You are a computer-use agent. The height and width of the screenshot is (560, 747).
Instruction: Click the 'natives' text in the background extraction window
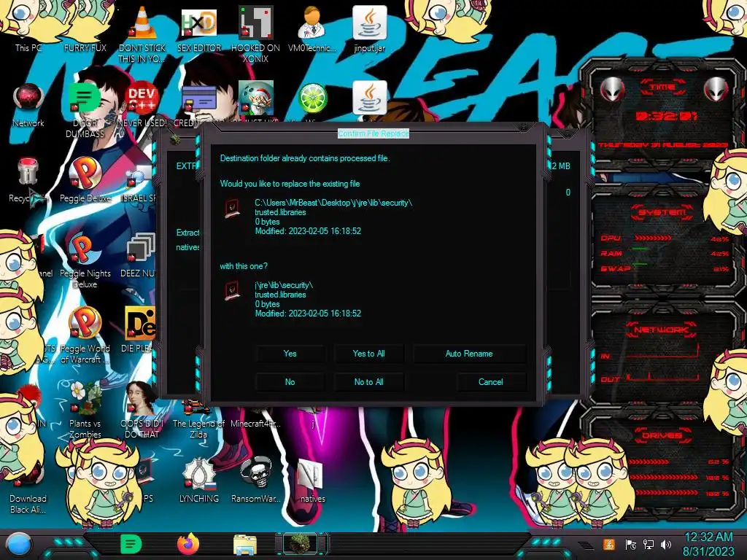pos(187,247)
